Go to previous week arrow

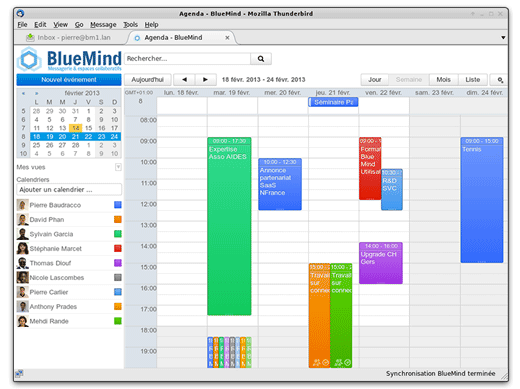pyautogui.click(x=184, y=80)
